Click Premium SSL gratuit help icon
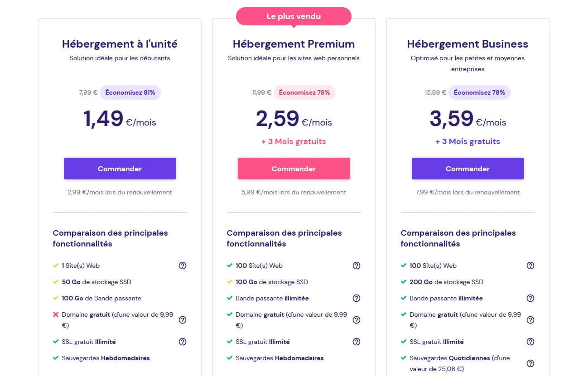The height and width of the screenshot is (377, 588). tap(357, 342)
